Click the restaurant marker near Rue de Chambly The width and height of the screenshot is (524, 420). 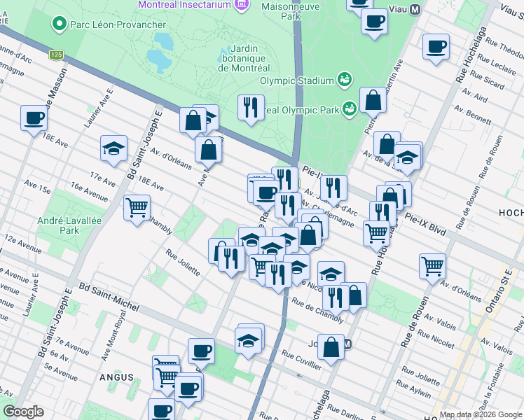tap(336, 298)
